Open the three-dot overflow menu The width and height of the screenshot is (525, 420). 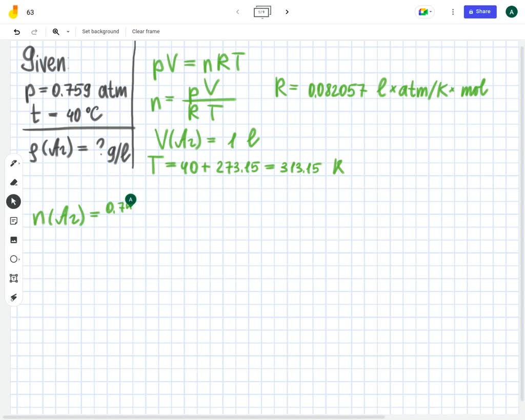(x=453, y=11)
